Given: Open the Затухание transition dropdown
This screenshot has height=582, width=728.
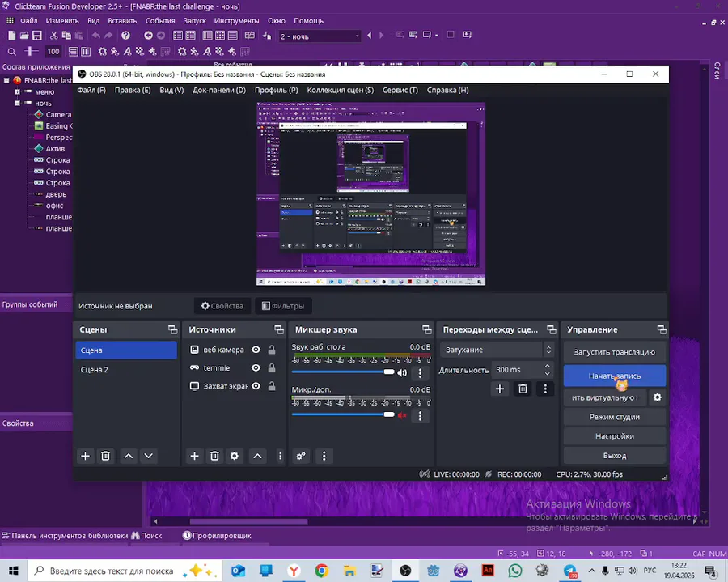Looking at the screenshot, I should 497,350.
